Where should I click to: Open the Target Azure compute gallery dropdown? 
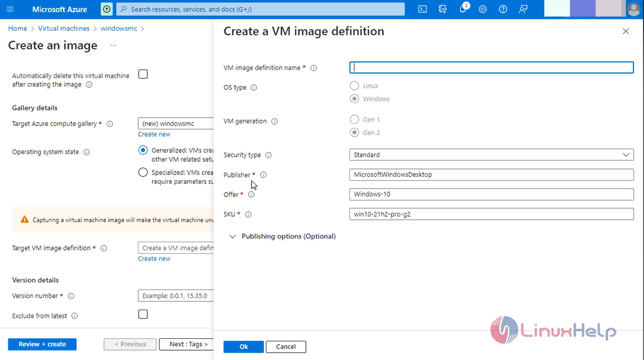(x=176, y=123)
